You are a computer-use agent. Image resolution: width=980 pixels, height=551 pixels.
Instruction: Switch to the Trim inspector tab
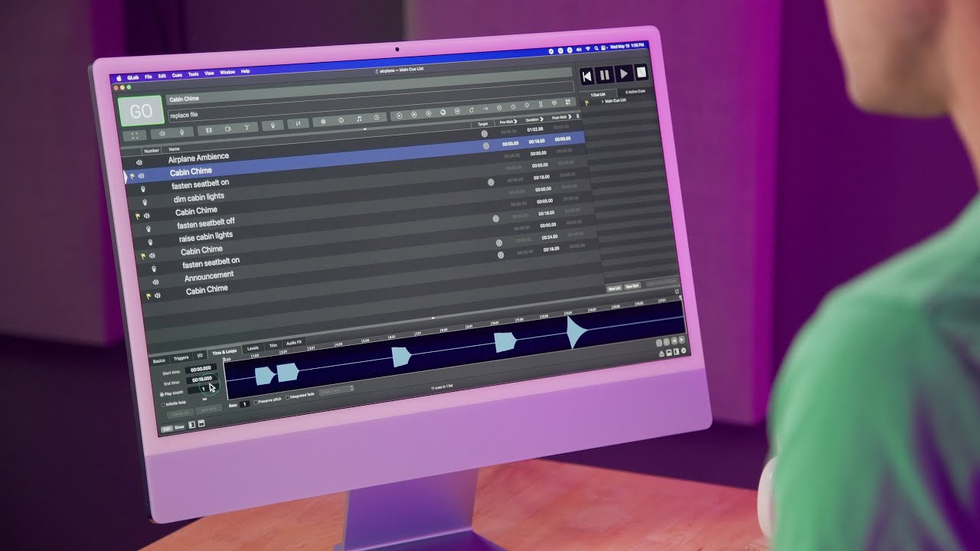(273, 346)
